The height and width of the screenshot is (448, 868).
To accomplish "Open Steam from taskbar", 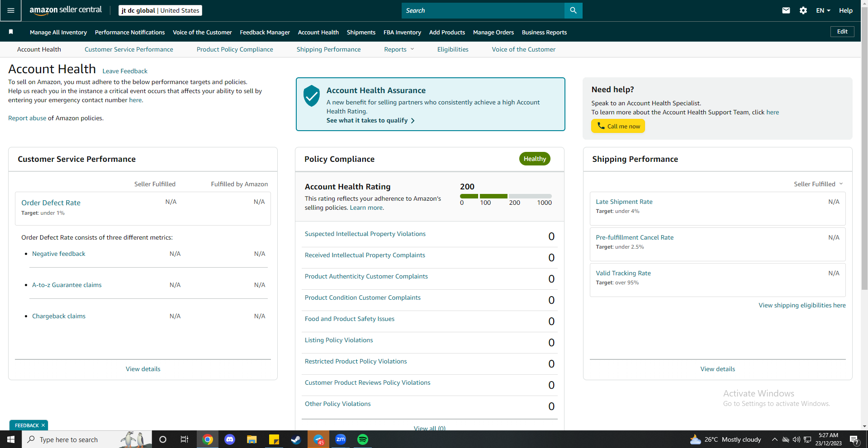I will pyautogui.click(x=296, y=439).
